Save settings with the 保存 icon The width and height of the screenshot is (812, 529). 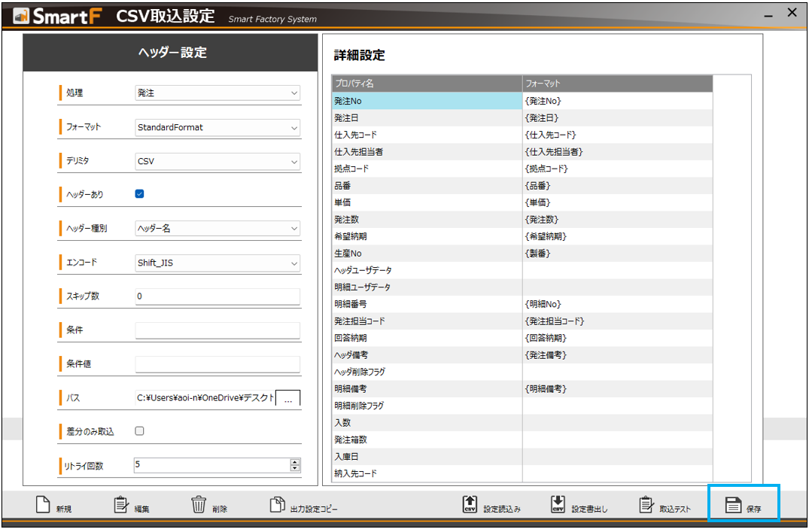coord(734,505)
